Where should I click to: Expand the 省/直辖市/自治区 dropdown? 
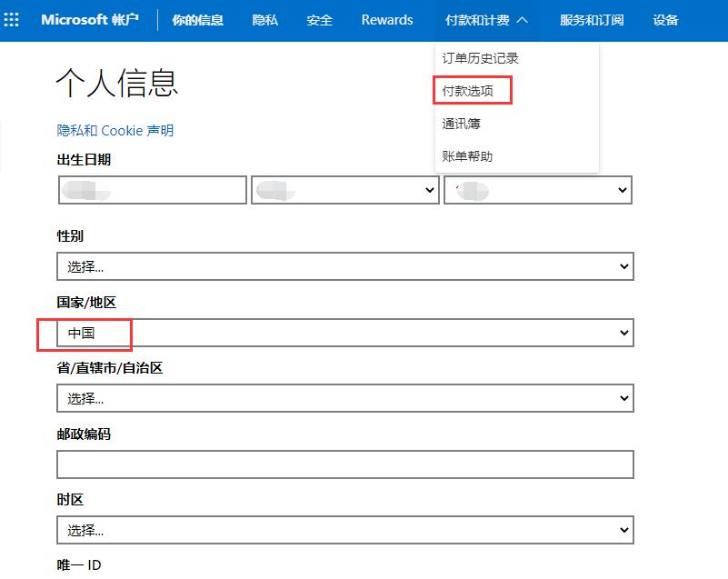345,398
